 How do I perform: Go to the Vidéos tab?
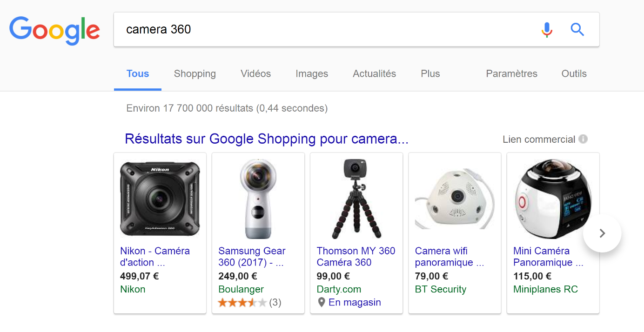click(x=255, y=73)
